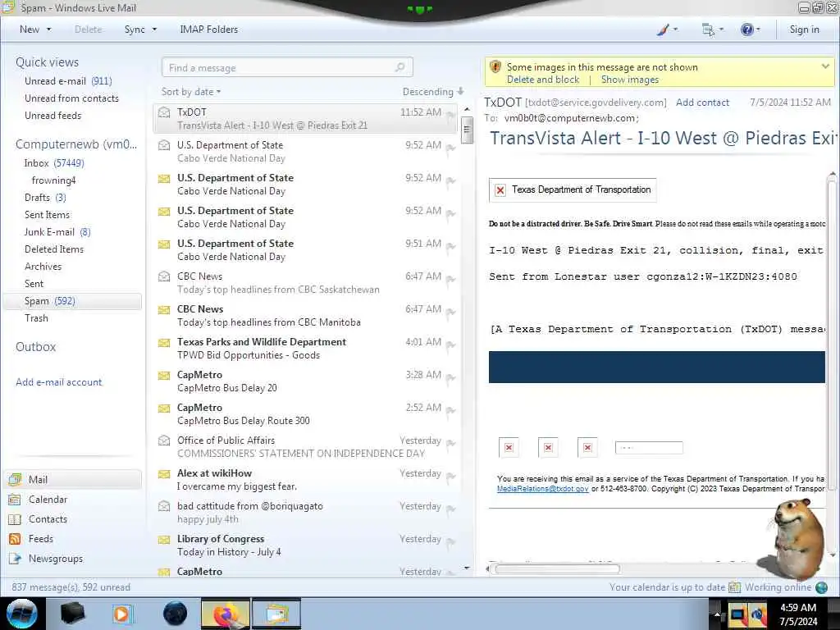840x630 pixels.
Task: Click the unread envelope icon for Library of Congress
Action: coord(164,540)
